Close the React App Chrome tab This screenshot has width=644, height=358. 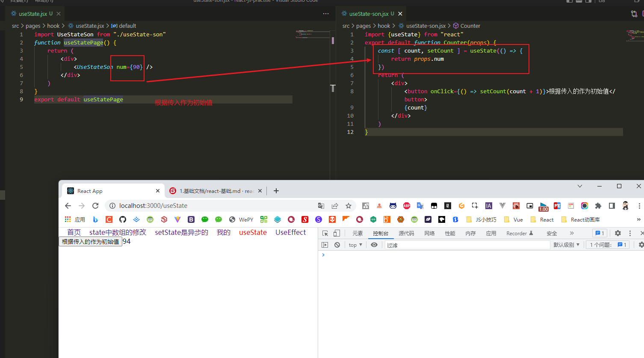[x=158, y=191]
